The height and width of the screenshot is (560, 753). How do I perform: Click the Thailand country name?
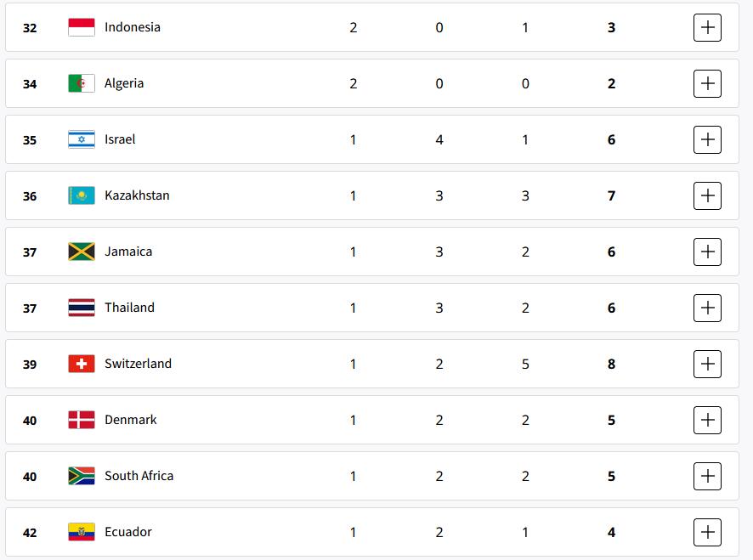[x=130, y=308]
